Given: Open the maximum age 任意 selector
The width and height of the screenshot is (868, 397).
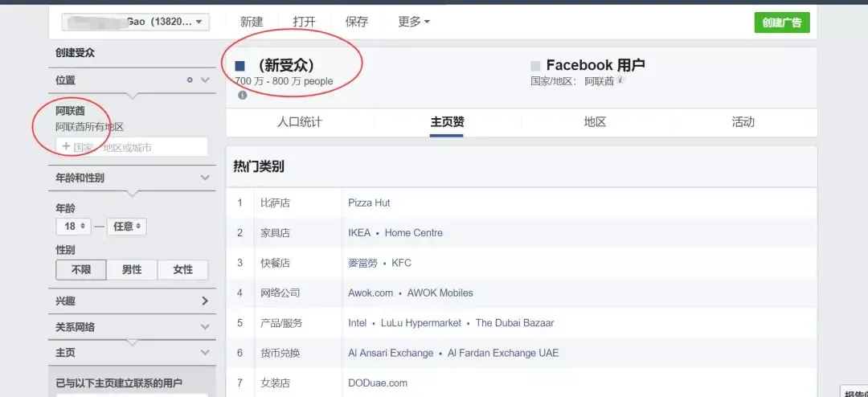Looking at the screenshot, I should click(127, 227).
